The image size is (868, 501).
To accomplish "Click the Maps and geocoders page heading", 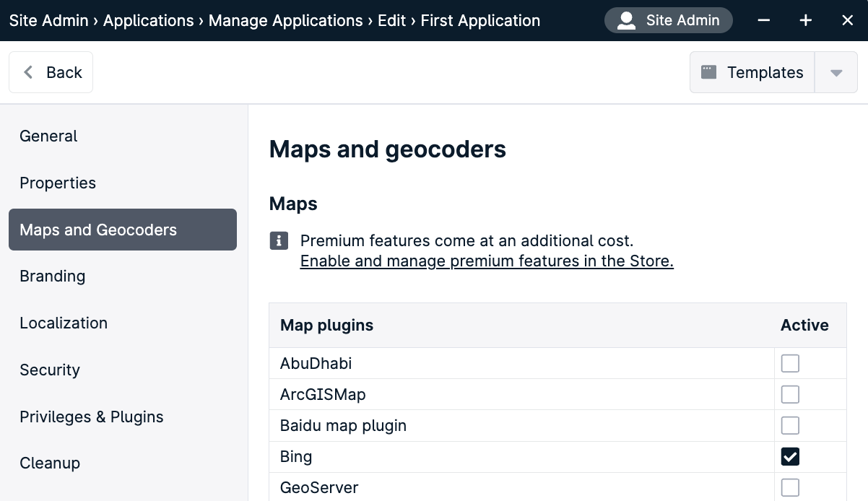I will pos(388,149).
